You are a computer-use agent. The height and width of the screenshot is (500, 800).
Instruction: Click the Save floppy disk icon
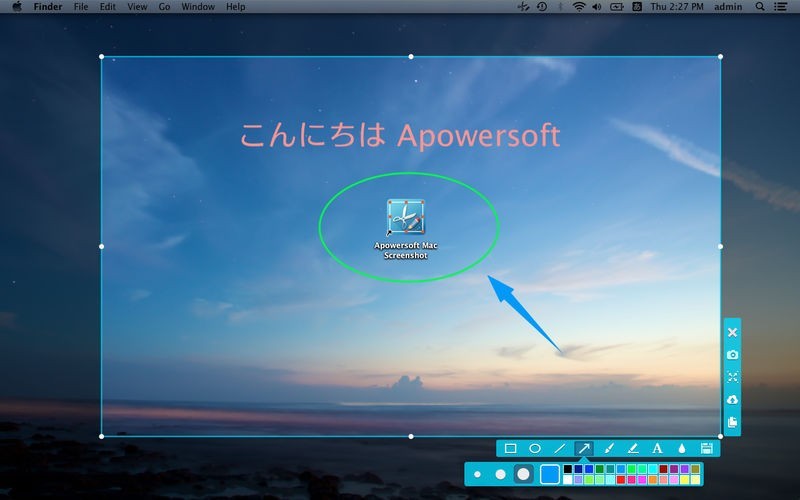point(707,448)
